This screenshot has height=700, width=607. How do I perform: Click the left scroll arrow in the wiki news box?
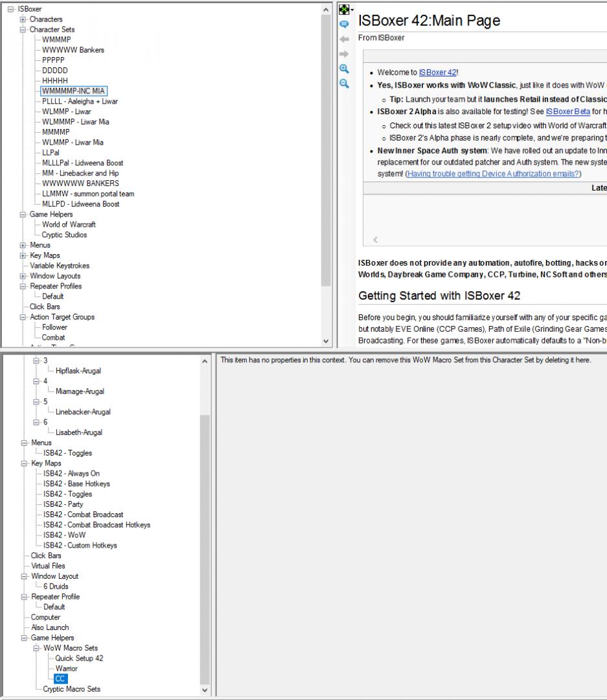tap(375, 240)
